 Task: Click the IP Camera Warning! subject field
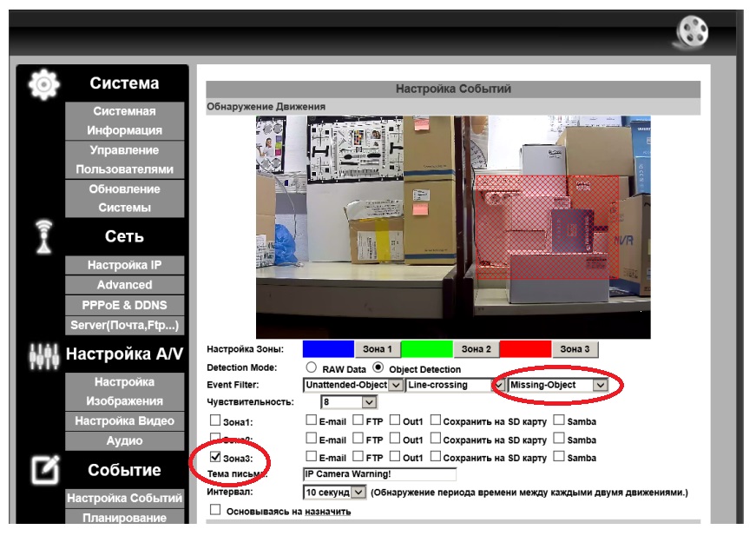(379, 474)
